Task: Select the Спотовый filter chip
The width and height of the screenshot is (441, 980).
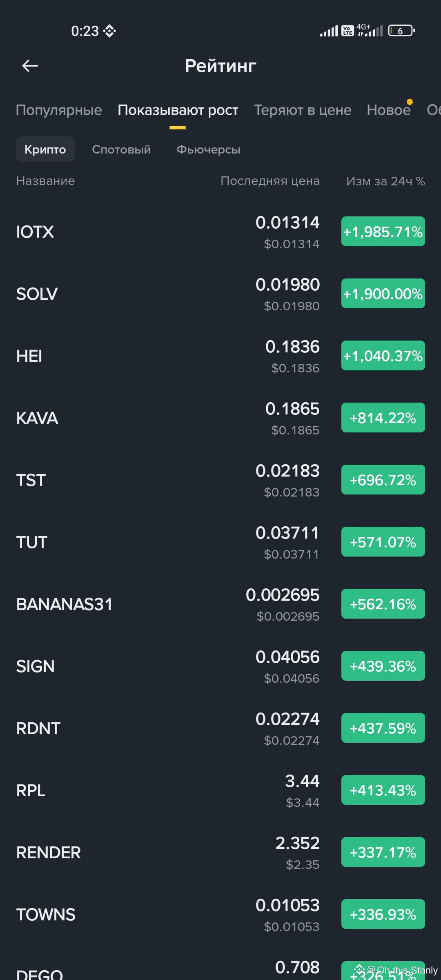Action: (x=121, y=149)
